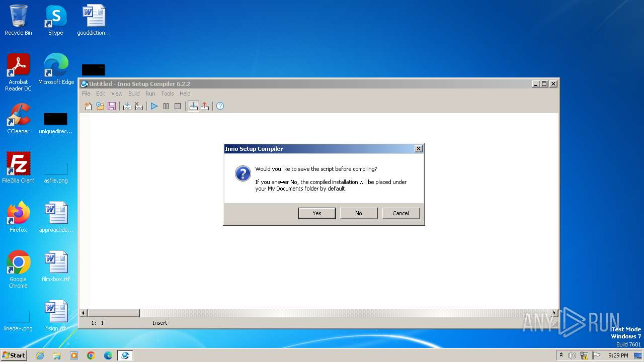
Task: Click the Target Setup download-arrow icon
Action: tap(193, 106)
